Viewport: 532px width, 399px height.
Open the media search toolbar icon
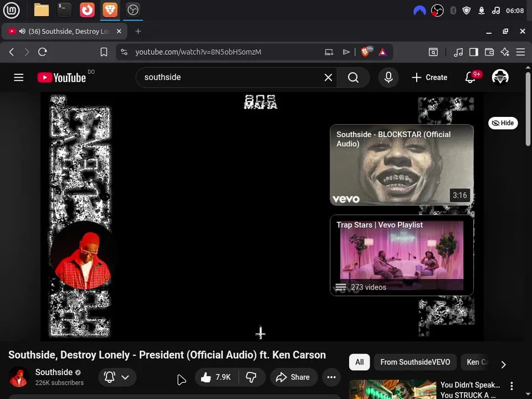point(433,52)
